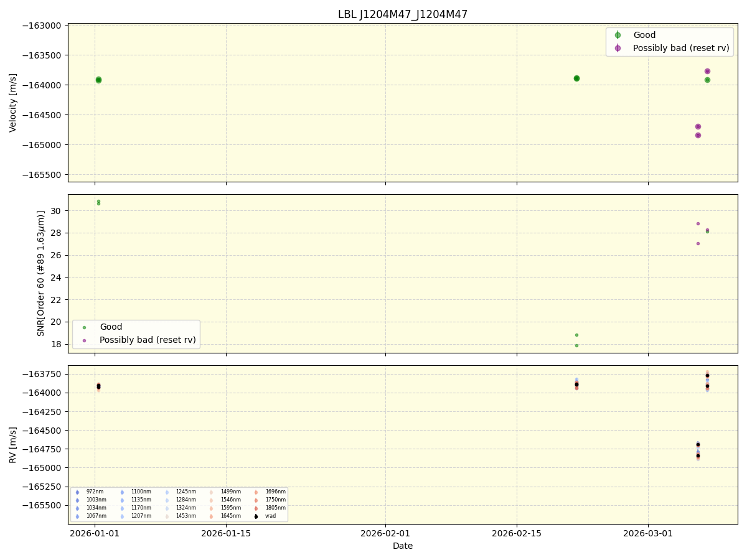The width and height of the screenshot is (747, 560).
Task: Expand the RV wavelength legend box
Action: coord(179,503)
